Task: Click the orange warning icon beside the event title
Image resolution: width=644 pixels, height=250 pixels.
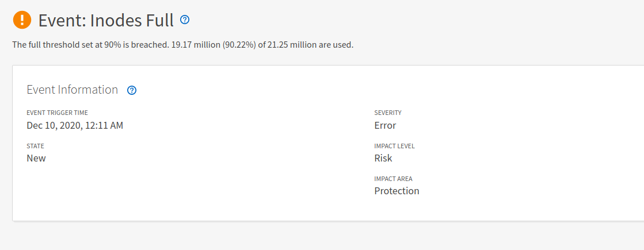Action: click(x=22, y=20)
